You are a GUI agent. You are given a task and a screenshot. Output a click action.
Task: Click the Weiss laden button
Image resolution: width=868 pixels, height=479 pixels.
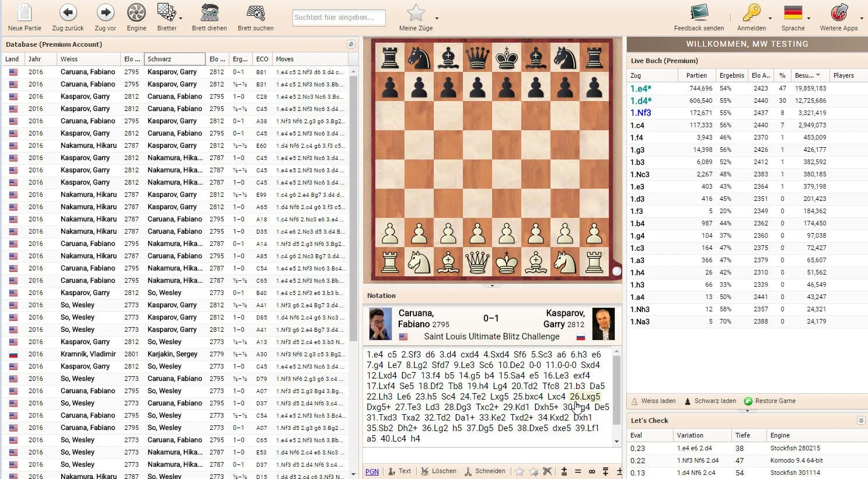pos(653,401)
